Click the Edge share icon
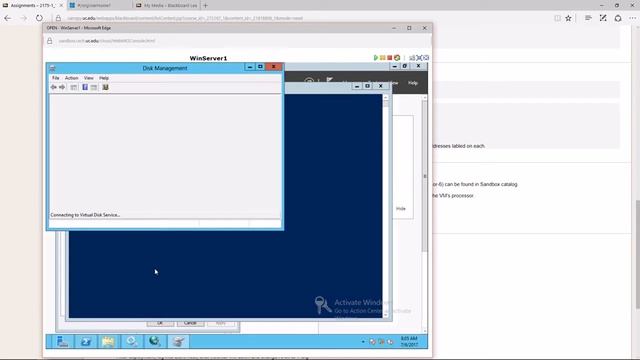The width and height of the screenshot is (640, 360). (618, 18)
